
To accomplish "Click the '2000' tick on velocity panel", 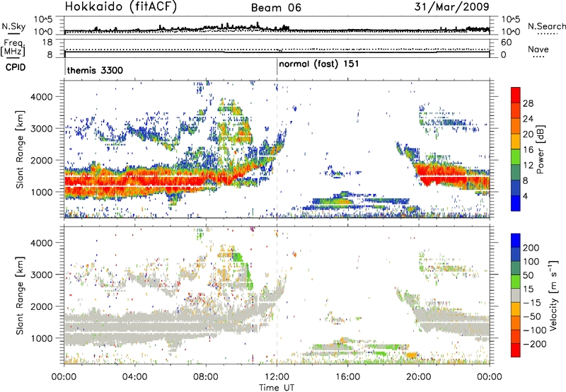I will tap(41, 306).
